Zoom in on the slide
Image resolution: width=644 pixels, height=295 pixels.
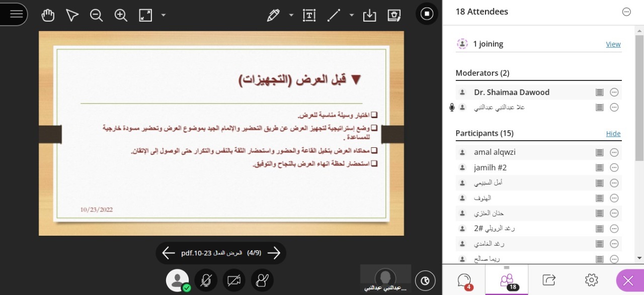(x=121, y=15)
